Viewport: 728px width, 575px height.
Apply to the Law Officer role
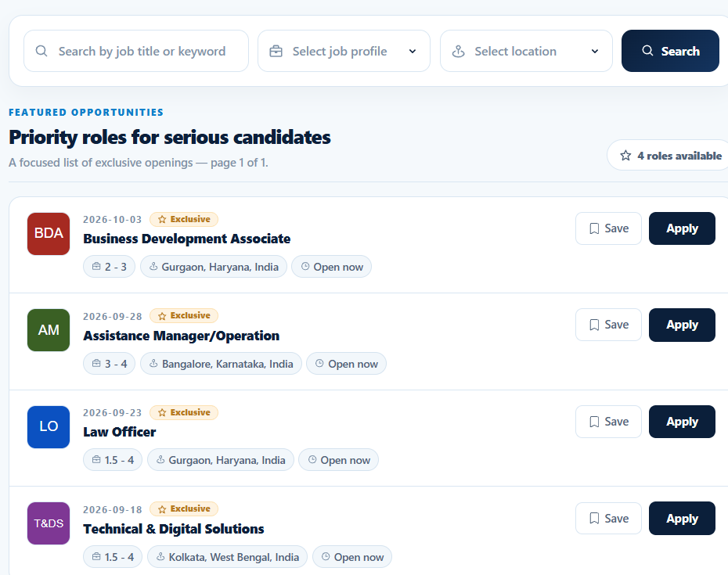(682, 422)
